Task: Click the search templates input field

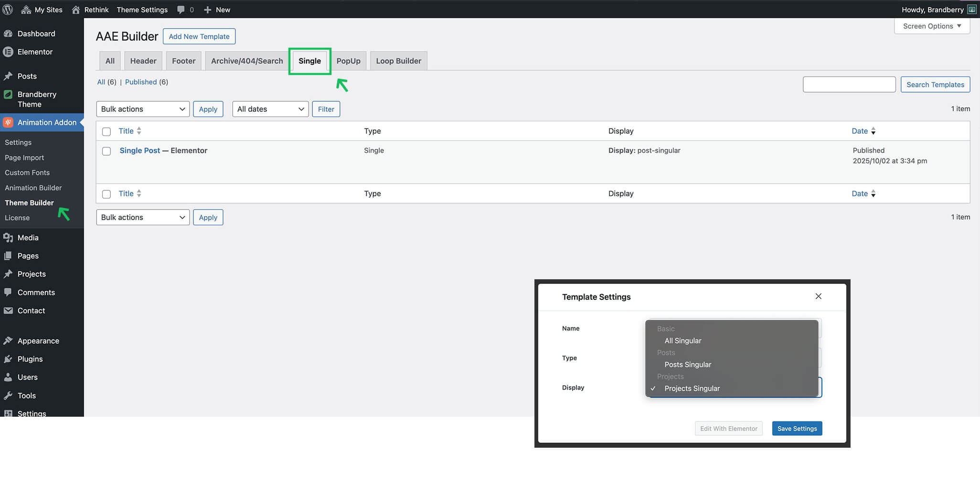Action: [x=849, y=84]
